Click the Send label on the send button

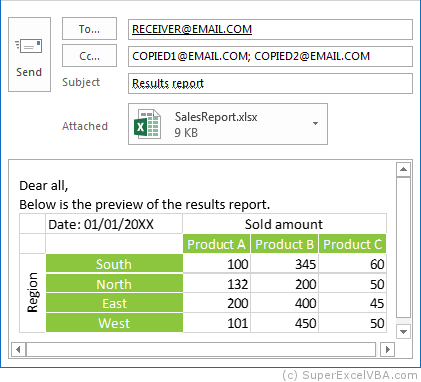point(29,72)
